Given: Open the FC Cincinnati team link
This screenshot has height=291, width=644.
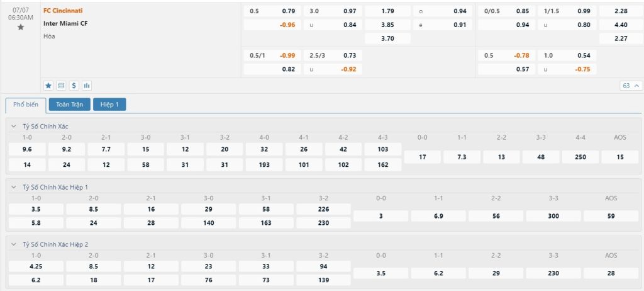Looking at the screenshot, I should [63, 11].
